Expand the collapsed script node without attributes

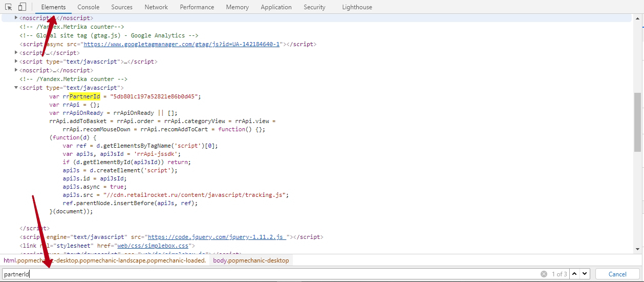coord(16,53)
